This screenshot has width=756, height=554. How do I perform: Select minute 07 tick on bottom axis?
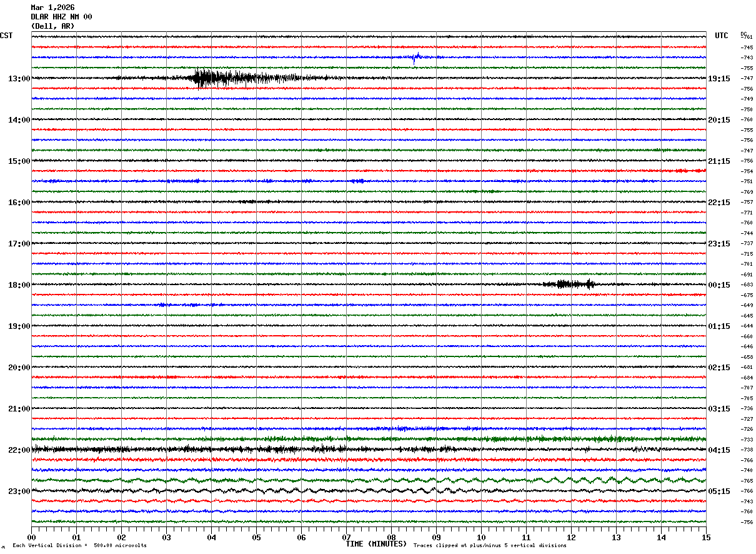click(x=346, y=537)
